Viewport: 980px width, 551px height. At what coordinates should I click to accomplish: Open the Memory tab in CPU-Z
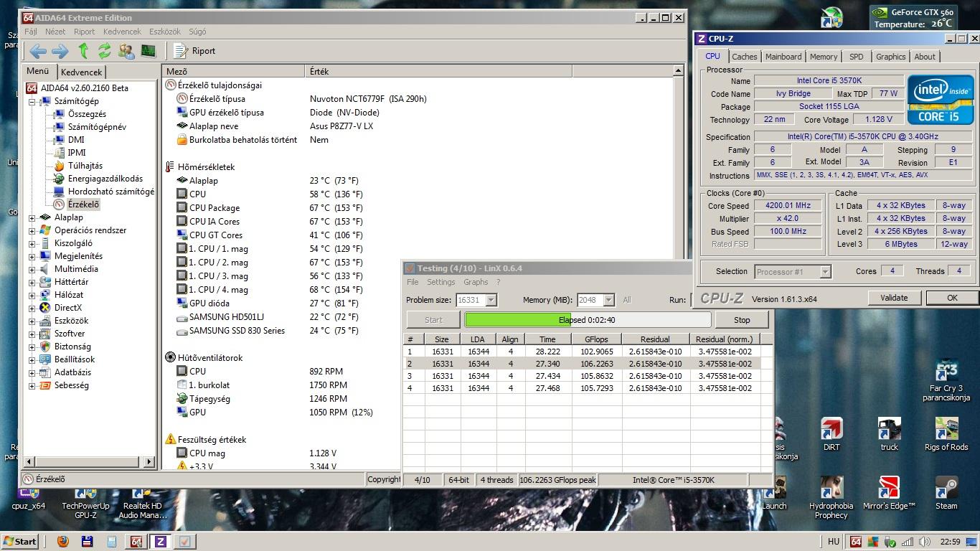point(824,57)
